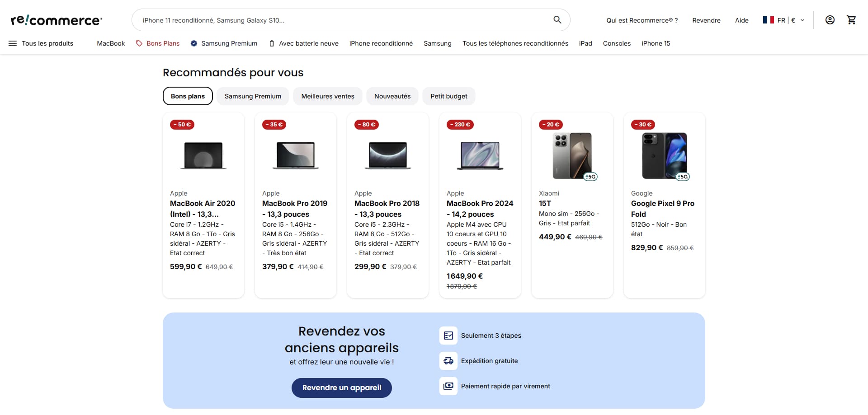Click the Seulement 3 étapes checklist icon
The width and height of the screenshot is (868, 415).
tap(448, 336)
